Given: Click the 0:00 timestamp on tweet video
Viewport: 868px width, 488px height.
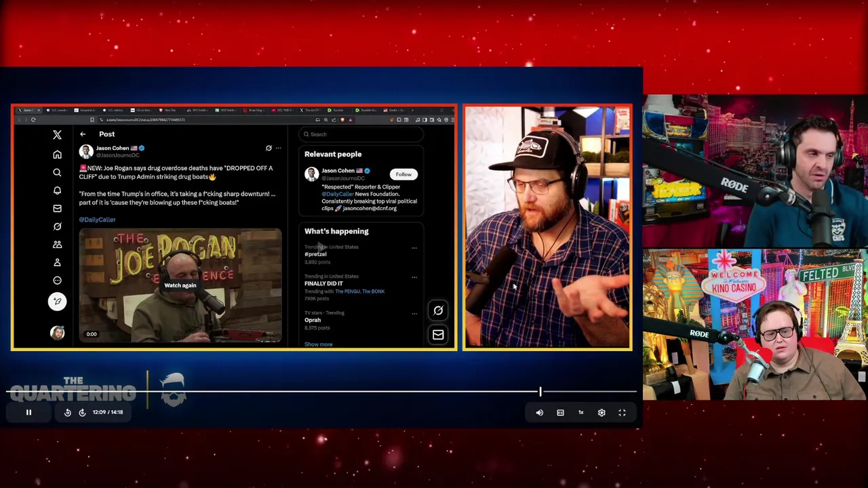Looking at the screenshot, I should [x=92, y=334].
